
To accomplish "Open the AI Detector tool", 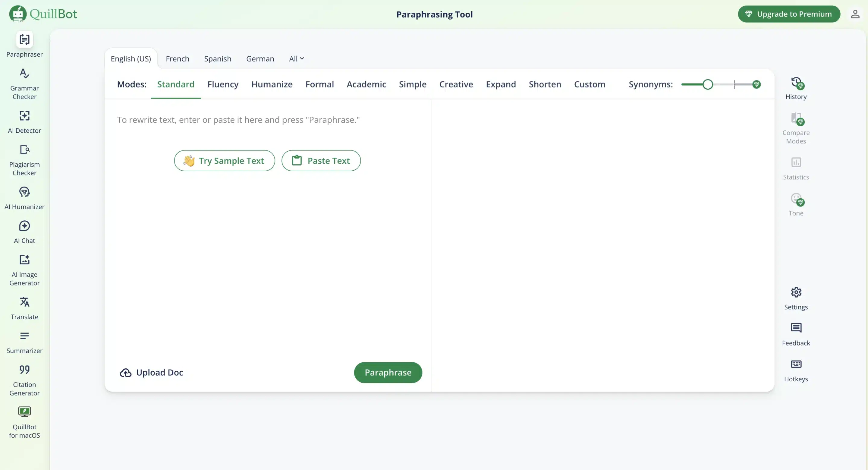I will pos(24,122).
